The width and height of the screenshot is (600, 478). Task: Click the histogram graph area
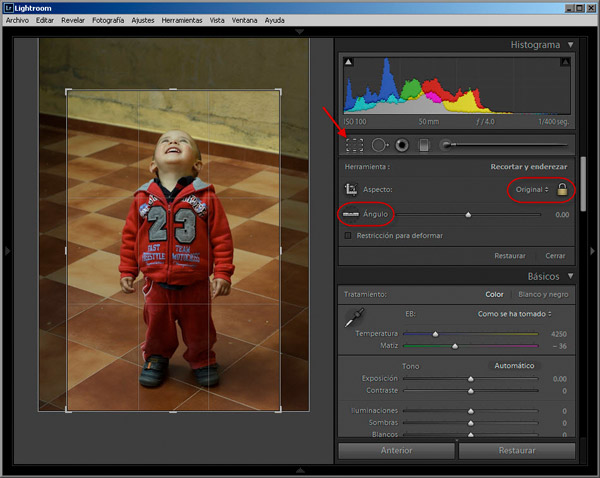tap(457, 86)
